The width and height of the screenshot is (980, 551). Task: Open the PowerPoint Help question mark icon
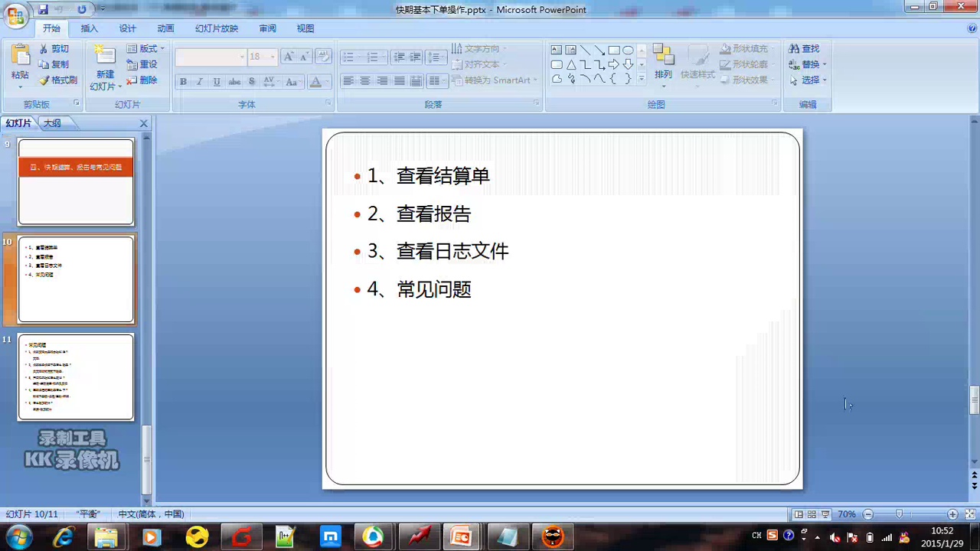click(x=972, y=28)
